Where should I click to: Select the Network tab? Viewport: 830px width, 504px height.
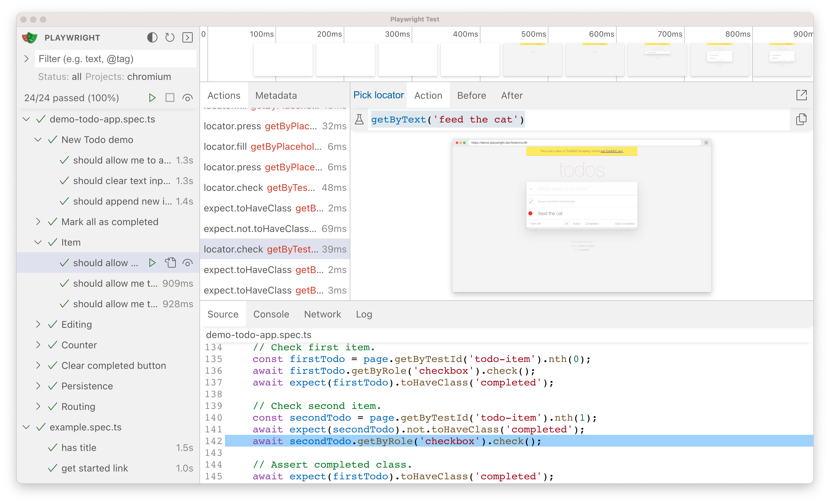coord(322,314)
